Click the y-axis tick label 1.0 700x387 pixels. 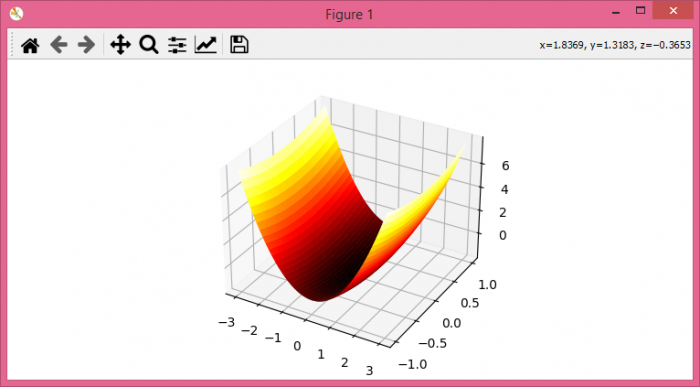pos(488,285)
